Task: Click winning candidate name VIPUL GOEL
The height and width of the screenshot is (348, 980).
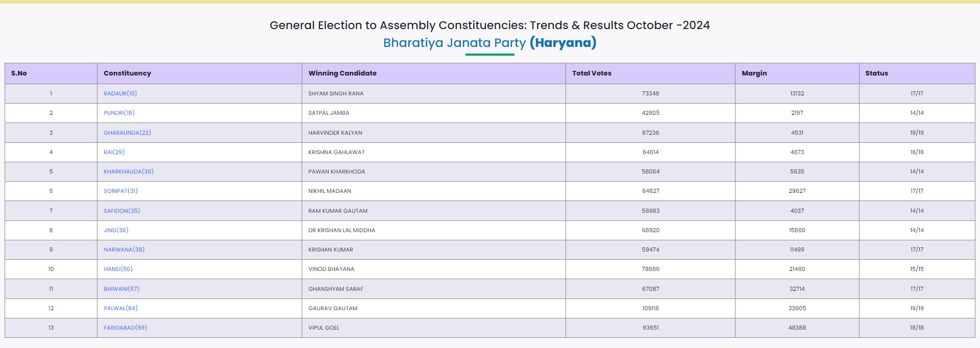Action: (x=324, y=328)
